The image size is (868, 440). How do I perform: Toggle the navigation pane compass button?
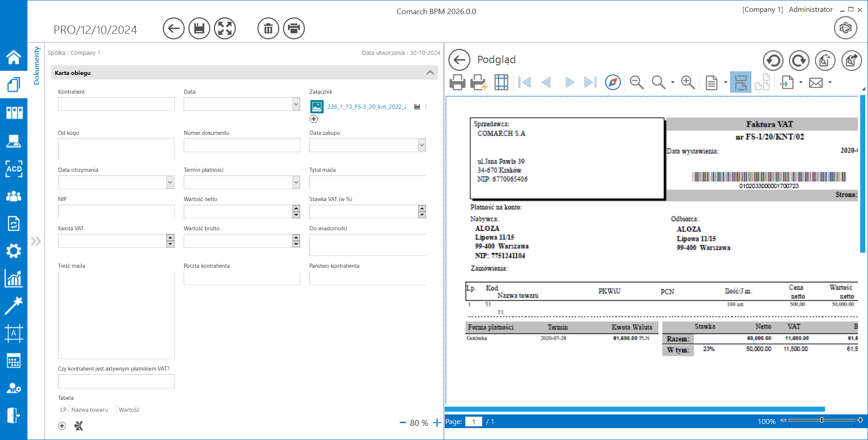[612, 83]
